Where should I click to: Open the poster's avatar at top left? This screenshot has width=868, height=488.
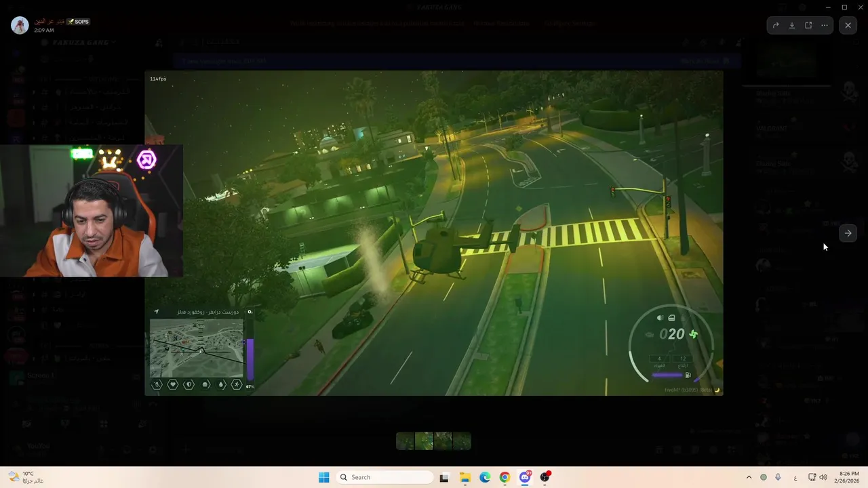click(x=20, y=25)
